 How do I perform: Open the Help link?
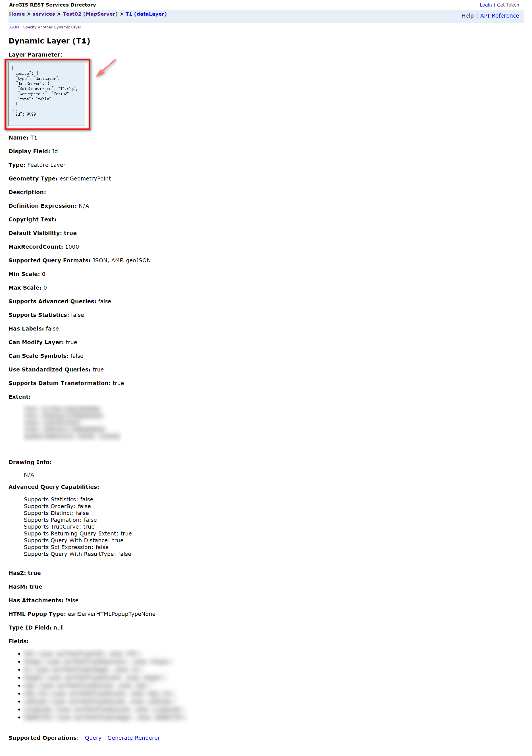pyautogui.click(x=467, y=16)
